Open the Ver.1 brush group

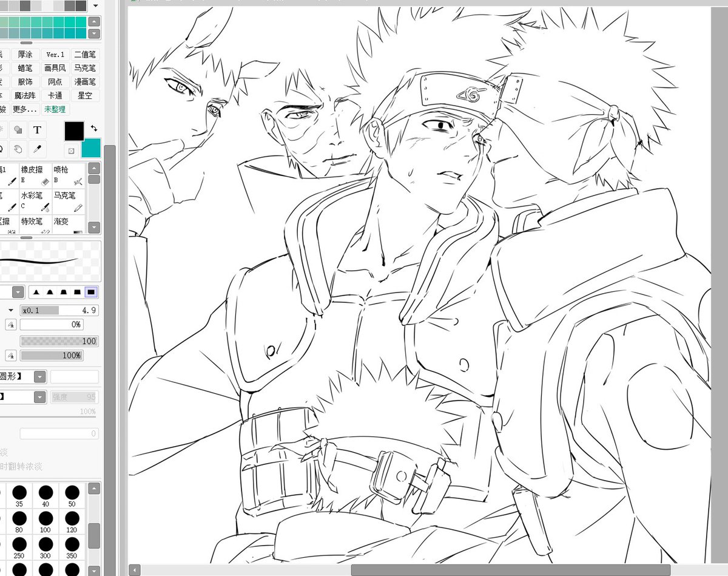click(55, 55)
